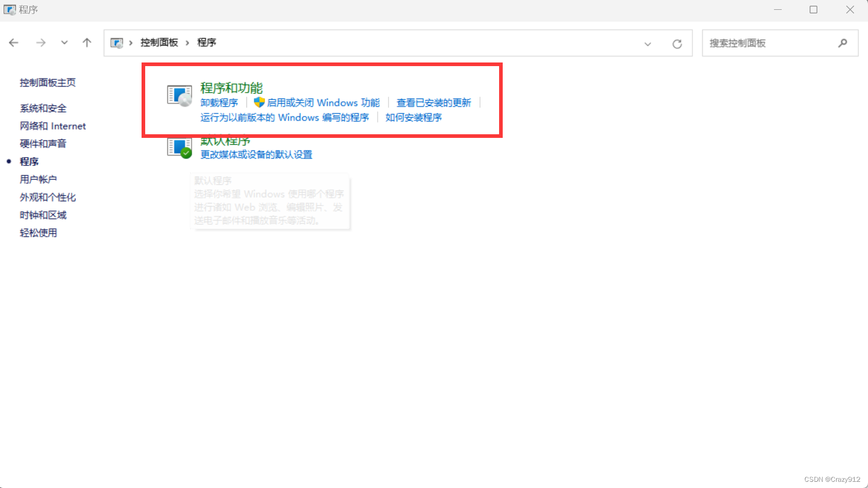Open 控制面板主页 in the sidebar
868x488 pixels.
(x=48, y=83)
